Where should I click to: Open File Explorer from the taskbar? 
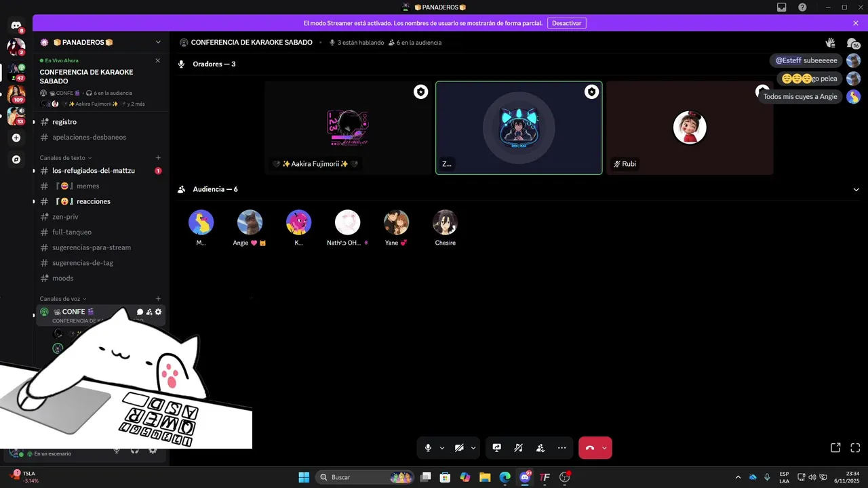(x=485, y=477)
